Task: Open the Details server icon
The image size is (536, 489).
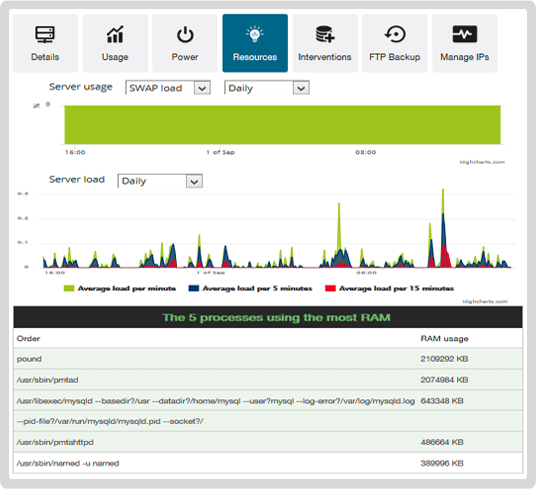Action: (x=45, y=34)
